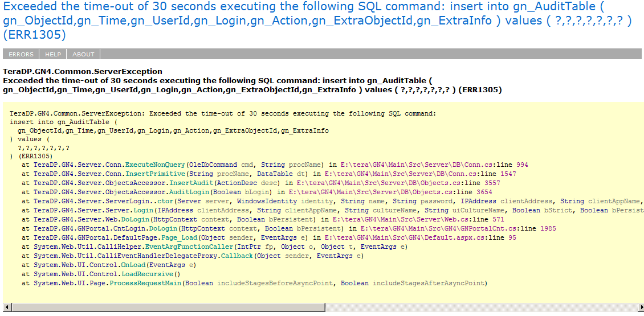Click the Server.Login stack trace line
Viewport: 644px width, 316px height.
[333, 210]
